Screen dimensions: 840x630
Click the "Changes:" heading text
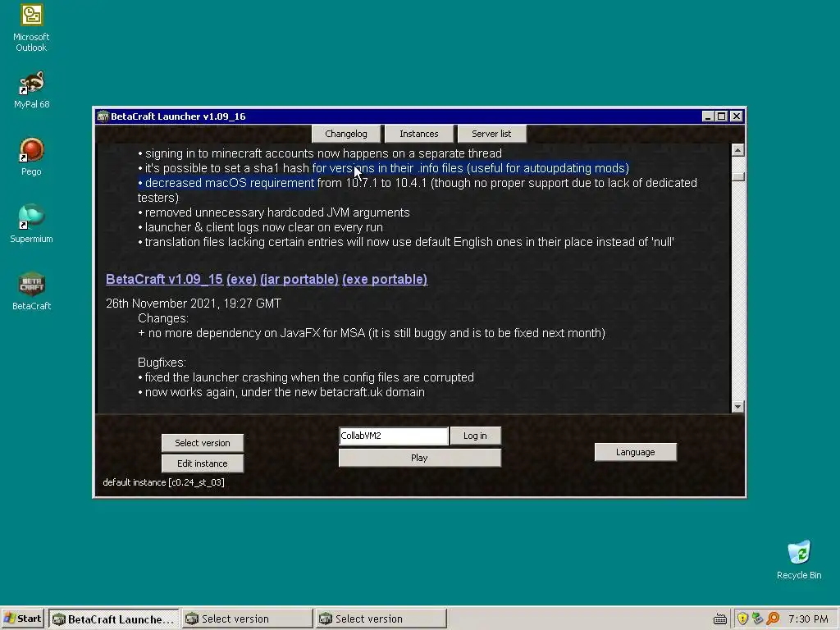[x=163, y=318]
